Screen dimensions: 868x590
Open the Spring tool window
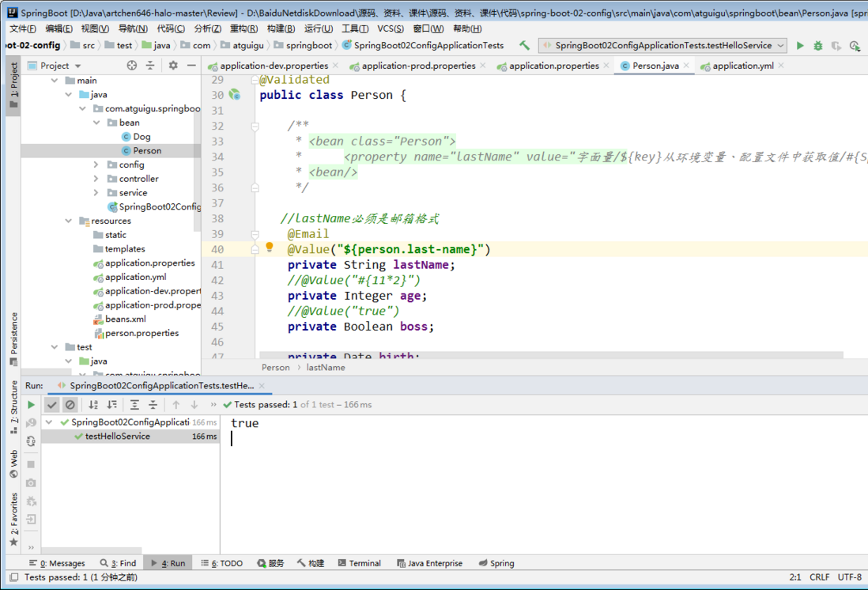point(496,563)
